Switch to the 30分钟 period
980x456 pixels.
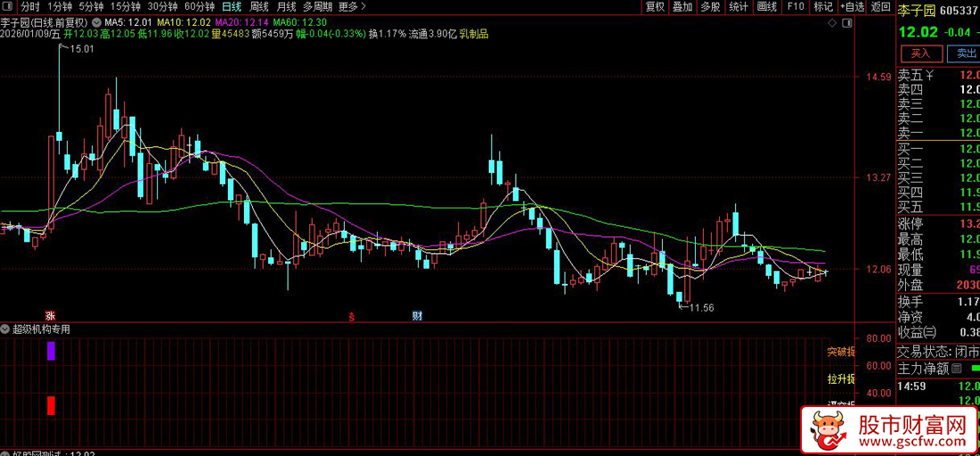click(x=163, y=7)
